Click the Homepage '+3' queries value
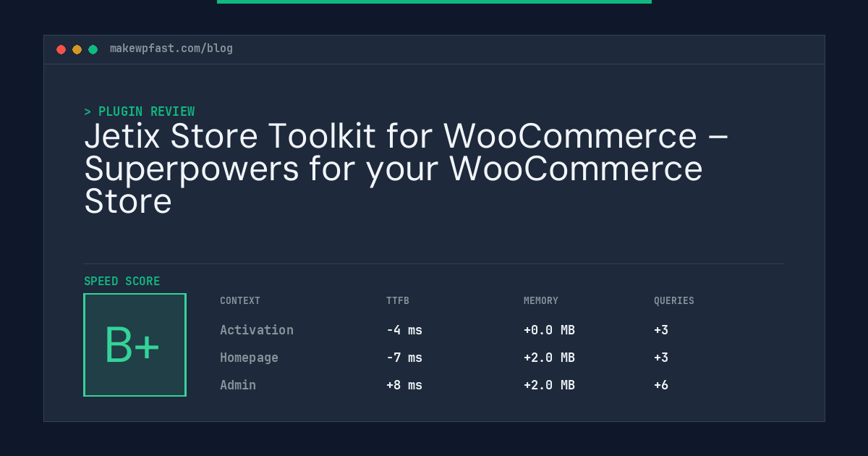This screenshot has width=868, height=456. (661, 358)
